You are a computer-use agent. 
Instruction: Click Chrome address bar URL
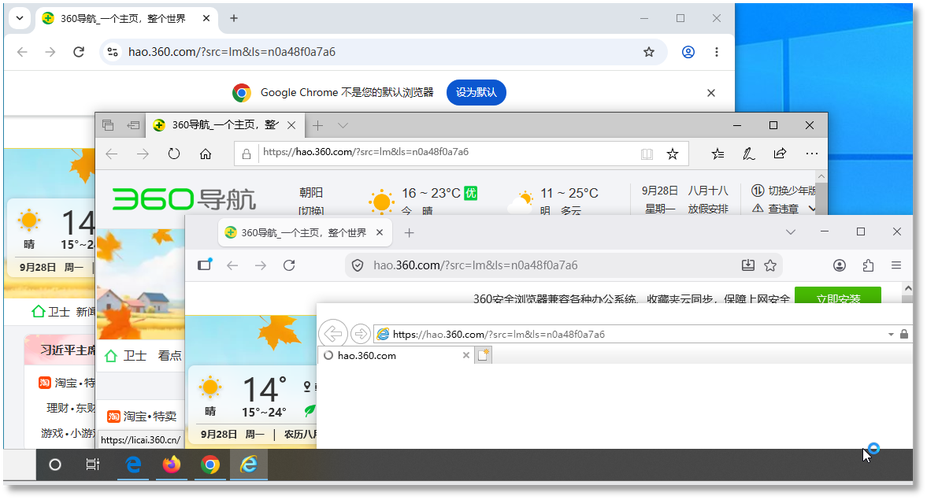(x=232, y=52)
